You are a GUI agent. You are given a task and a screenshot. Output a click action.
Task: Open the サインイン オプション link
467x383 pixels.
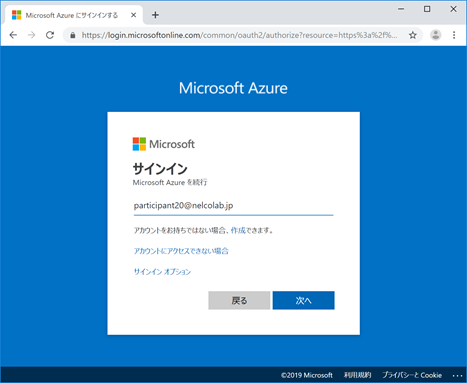[162, 272]
